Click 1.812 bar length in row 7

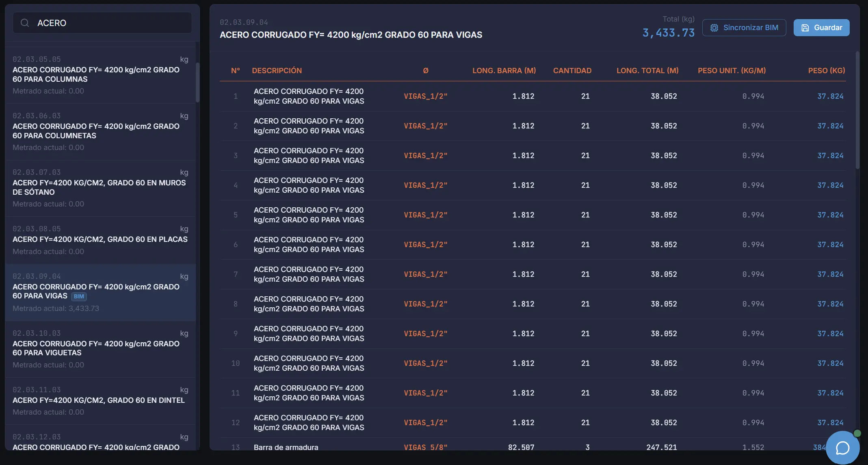[523, 274]
